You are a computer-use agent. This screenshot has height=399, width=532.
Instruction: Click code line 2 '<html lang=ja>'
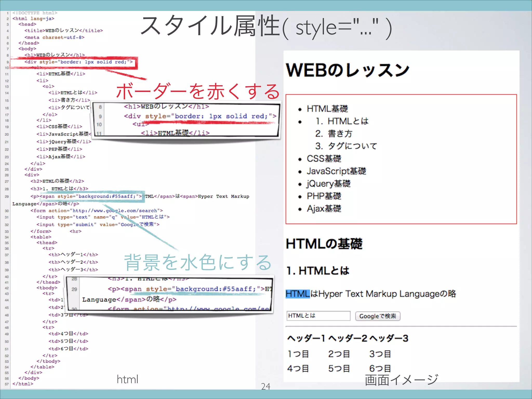coord(33,18)
